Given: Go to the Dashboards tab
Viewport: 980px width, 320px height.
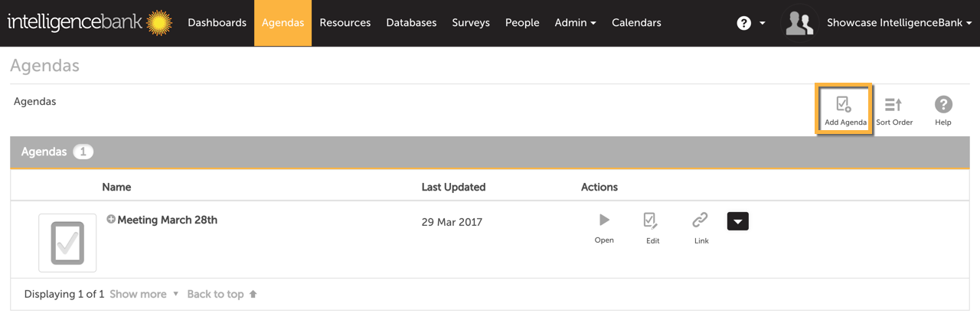Looking at the screenshot, I should coord(217,23).
